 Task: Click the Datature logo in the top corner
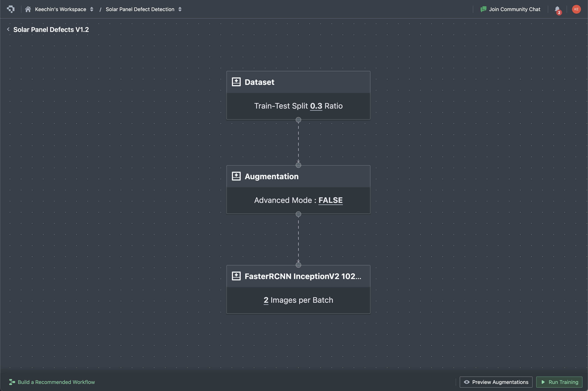click(10, 9)
